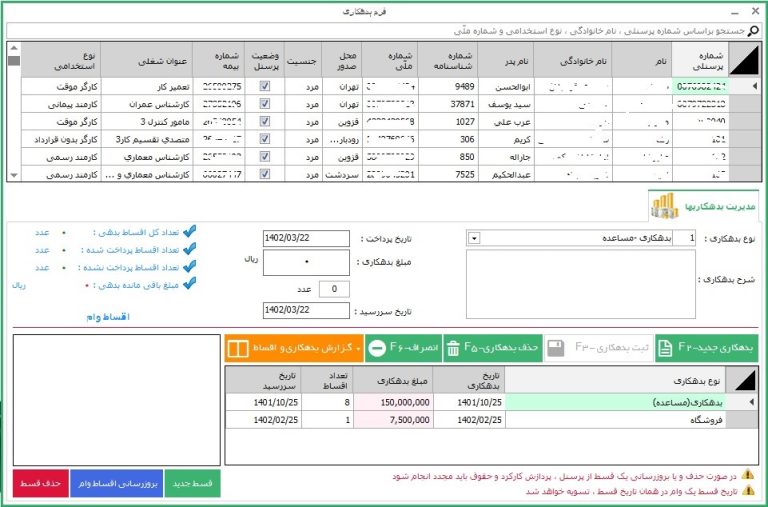This screenshot has height=507, width=768.
Task: Click the cancel minus-circle icon (F6)
Action: tap(375, 348)
